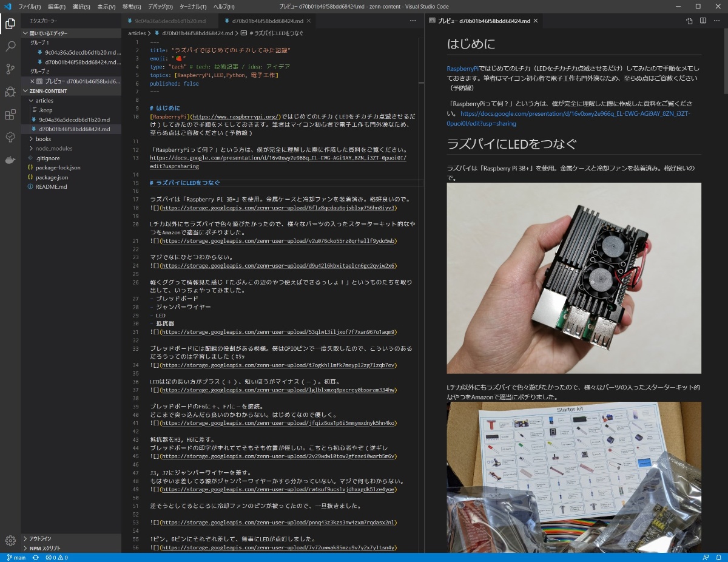The height and width of the screenshot is (562, 728).
Task: Open notifications bell in status bar
Action: tap(719, 557)
